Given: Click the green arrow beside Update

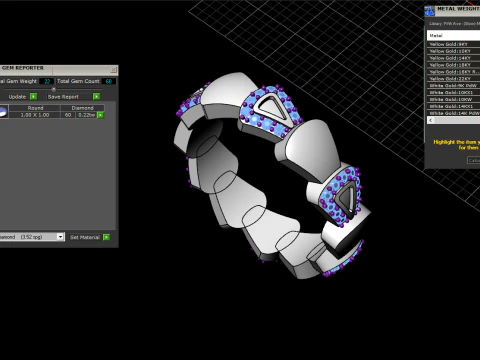Looking at the screenshot, I should tap(33, 96).
